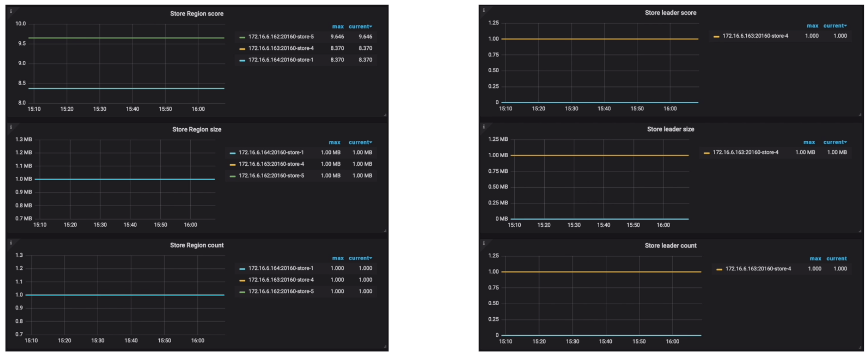Sort Store leader count legend by current
The width and height of the screenshot is (868, 352).
[x=837, y=259]
